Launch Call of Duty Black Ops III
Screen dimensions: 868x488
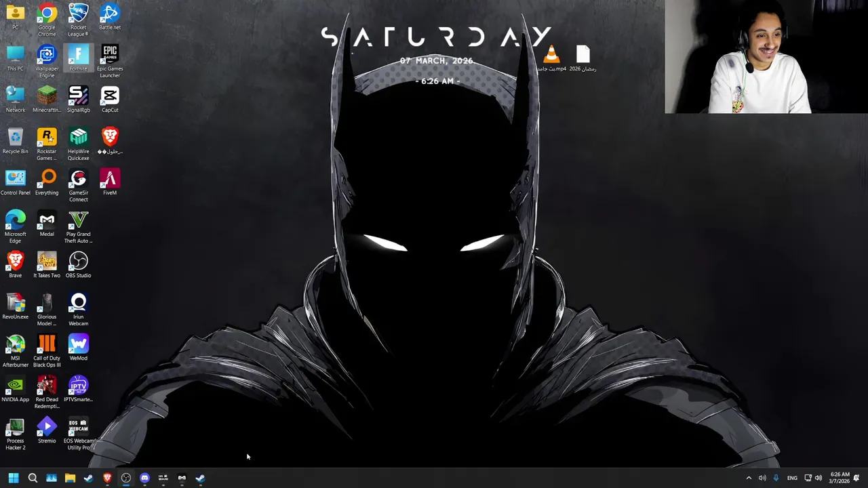pyautogui.click(x=47, y=351)
